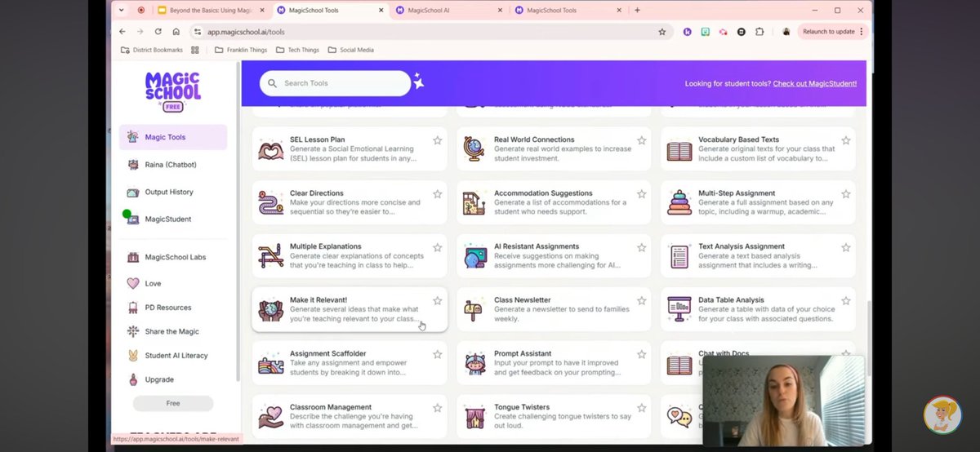This screenshot has width=980, height=452.
Task: Open the Tongue Twisters icon
Action: 474,418
